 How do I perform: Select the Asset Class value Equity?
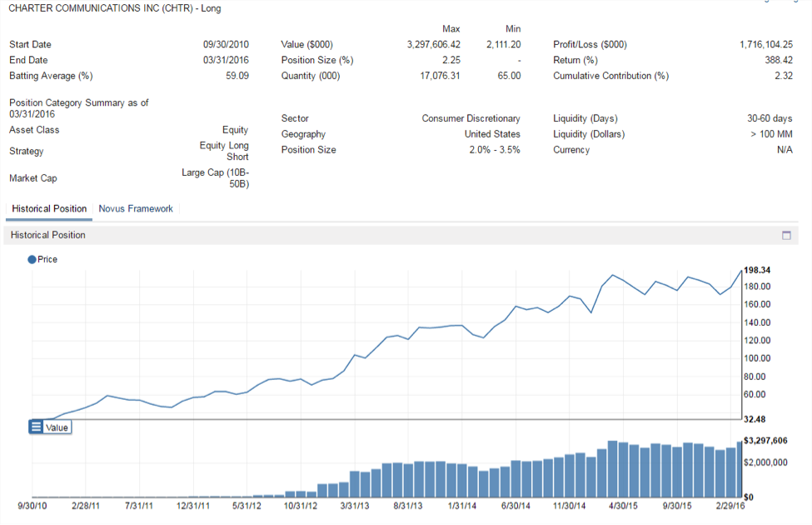click(235, 130)
